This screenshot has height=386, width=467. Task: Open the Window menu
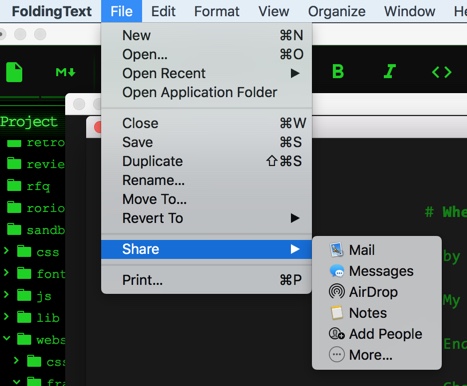[x=410, y=11]
